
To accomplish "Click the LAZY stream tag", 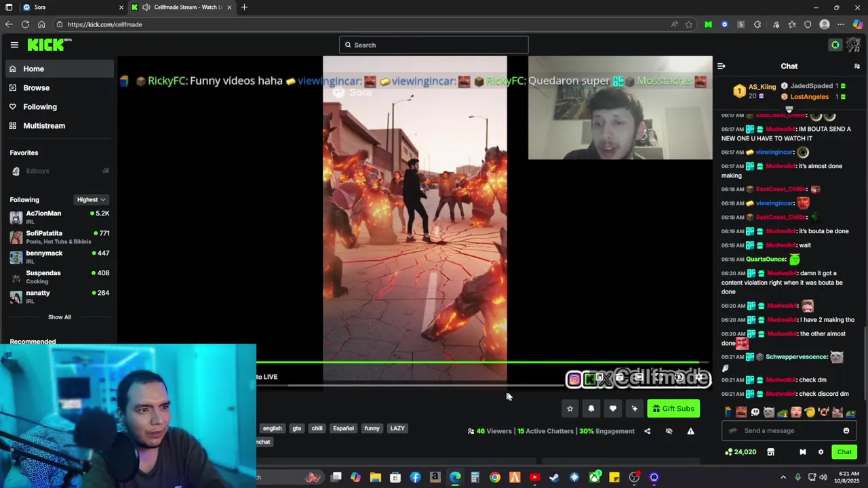I will click(397, 428).
